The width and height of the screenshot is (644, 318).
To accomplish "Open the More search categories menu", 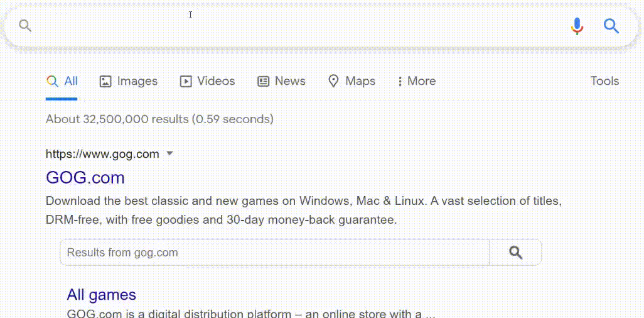I will tap(421, 81).
